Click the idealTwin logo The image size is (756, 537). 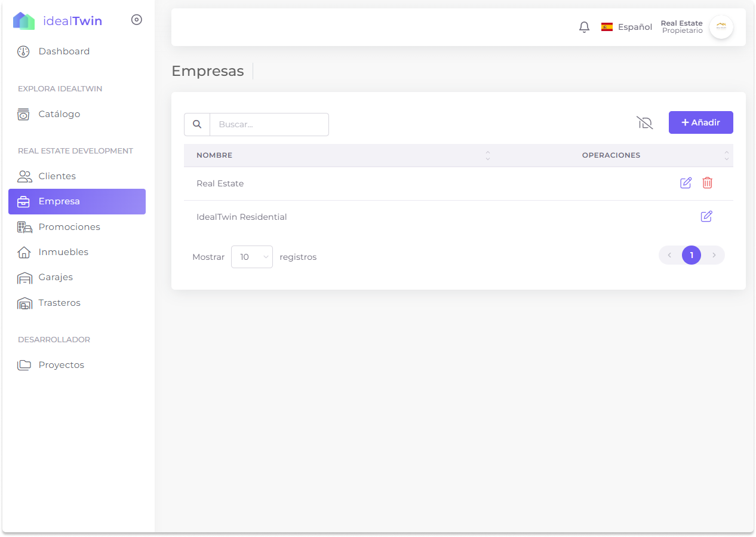click(57, 21)
